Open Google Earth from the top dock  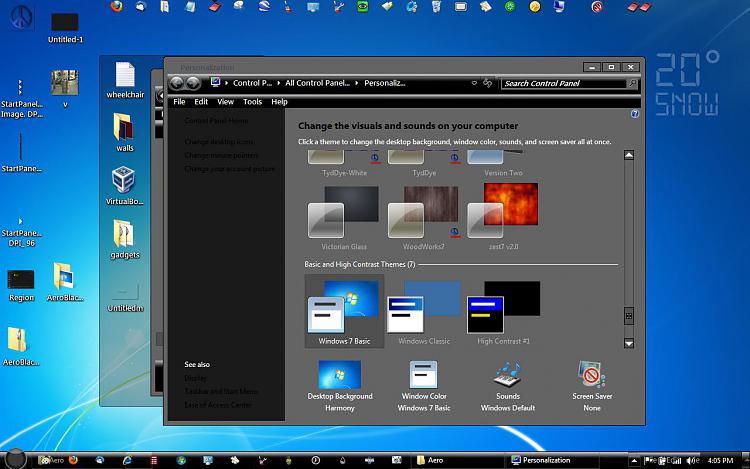tap(264, 6)
